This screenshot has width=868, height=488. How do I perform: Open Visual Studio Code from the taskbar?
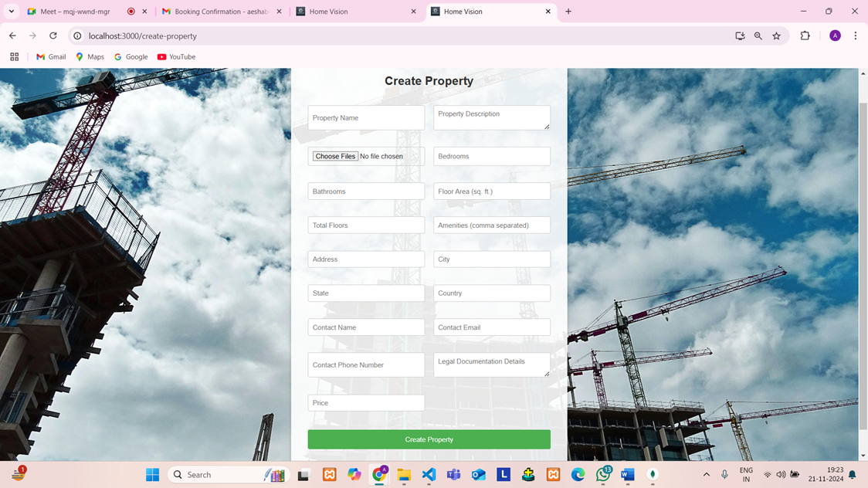pos(429,475)
